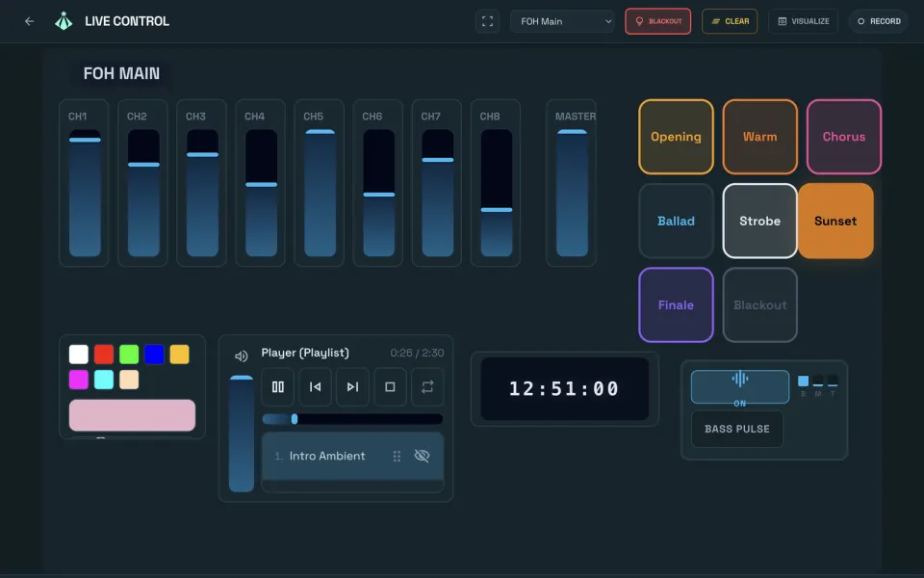Pick the magenta color swatch
Screen dimensions: 924x578
tap(78, 380)
